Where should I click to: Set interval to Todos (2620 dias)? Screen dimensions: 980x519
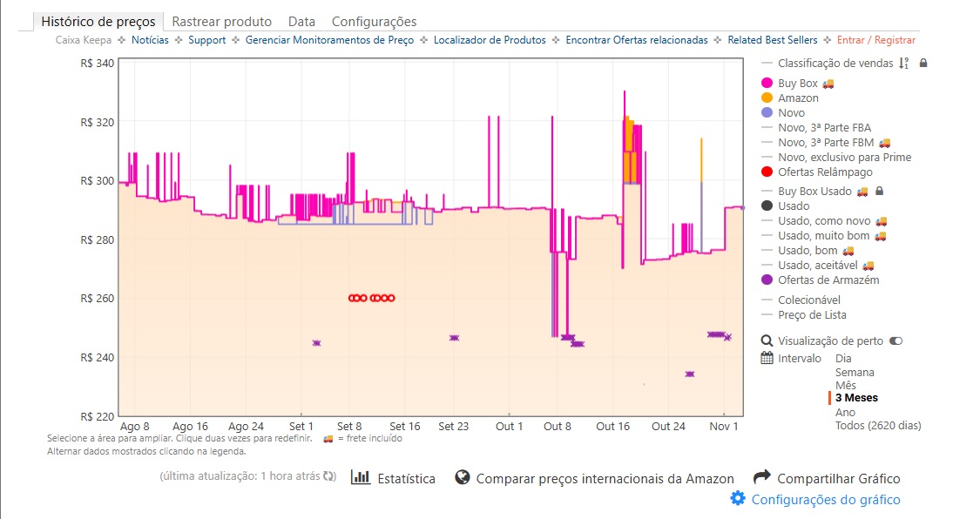[x=877, y=426]
